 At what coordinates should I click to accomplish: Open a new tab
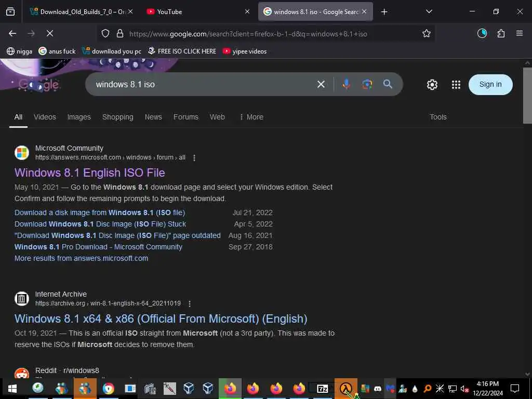pyautogui.click(x=384, y=12)
